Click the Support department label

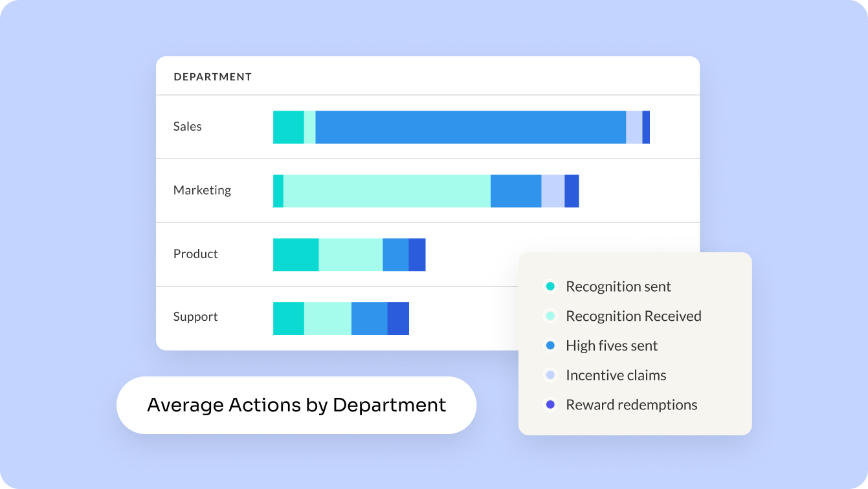[195, 317]
